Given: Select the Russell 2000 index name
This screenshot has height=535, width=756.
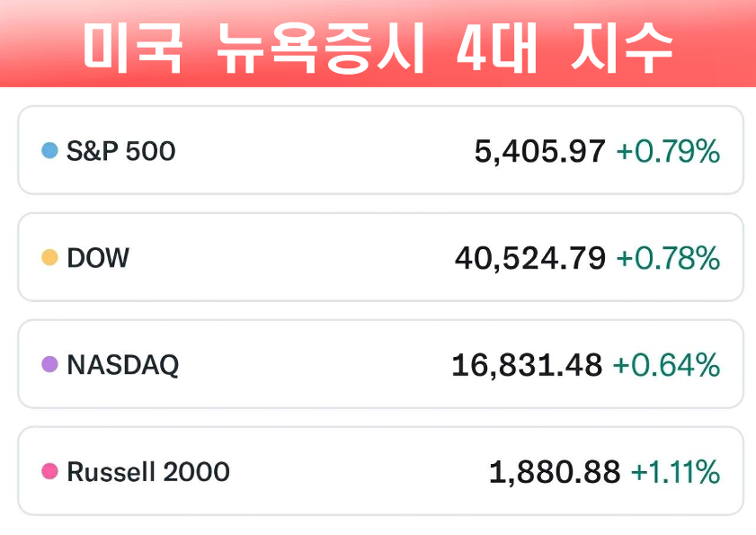Looking at the screenshot, I should (x=148, y=472).
